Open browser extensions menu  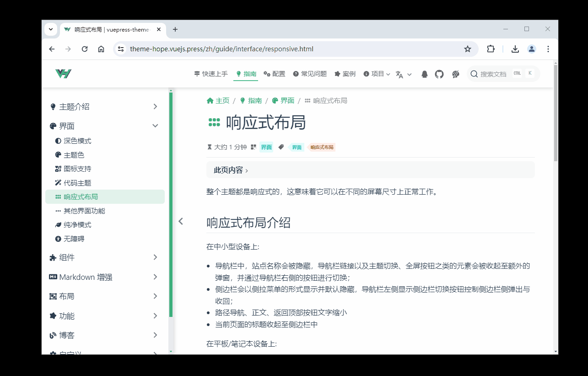click(x=491, y=49)
